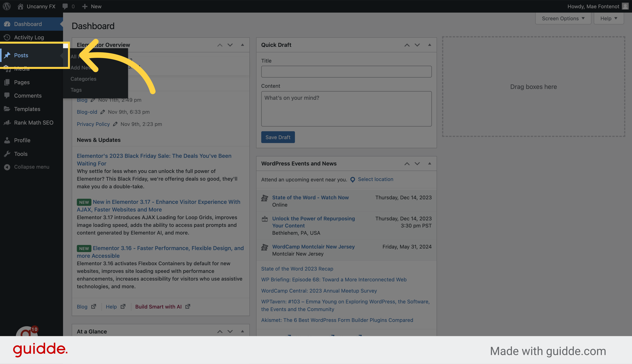Move Quick Draft panel down
The width and height of the screenshot is (632, 364).
click(417, 45)
